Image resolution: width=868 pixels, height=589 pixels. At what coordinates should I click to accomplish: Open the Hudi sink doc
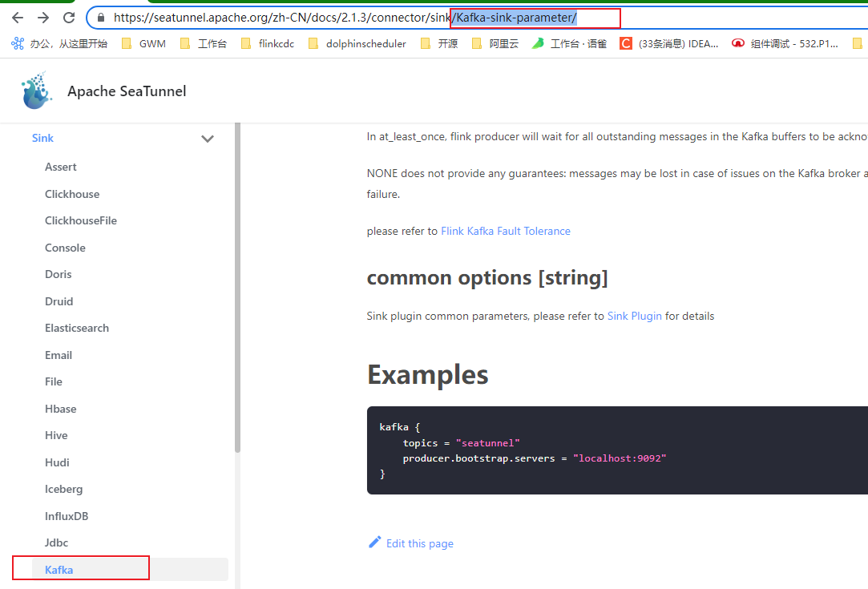click(x=57, y=463)
